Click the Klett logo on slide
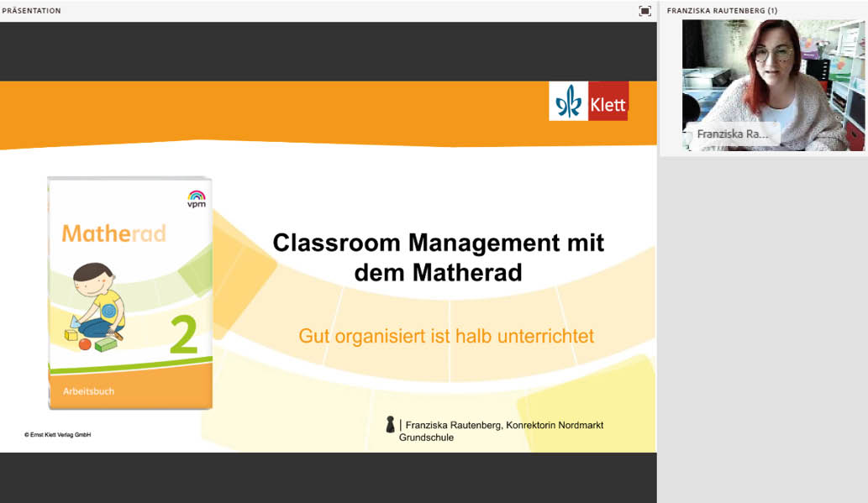 588,102
